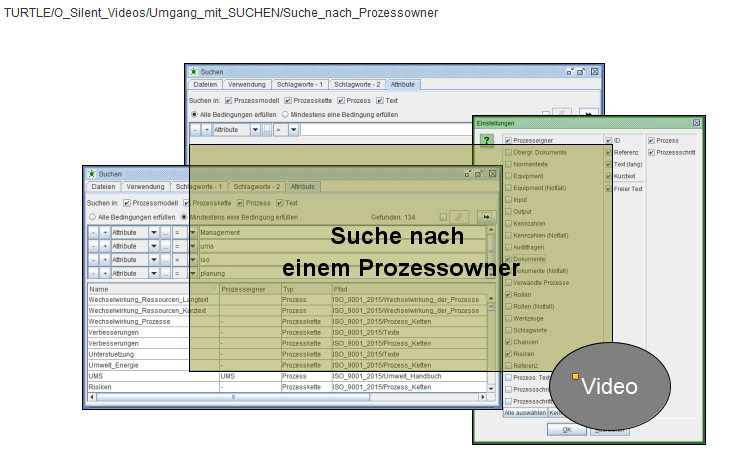Click plus button of the ums condition row
Viewport: 732px width, 469px height.
[105, 246]
